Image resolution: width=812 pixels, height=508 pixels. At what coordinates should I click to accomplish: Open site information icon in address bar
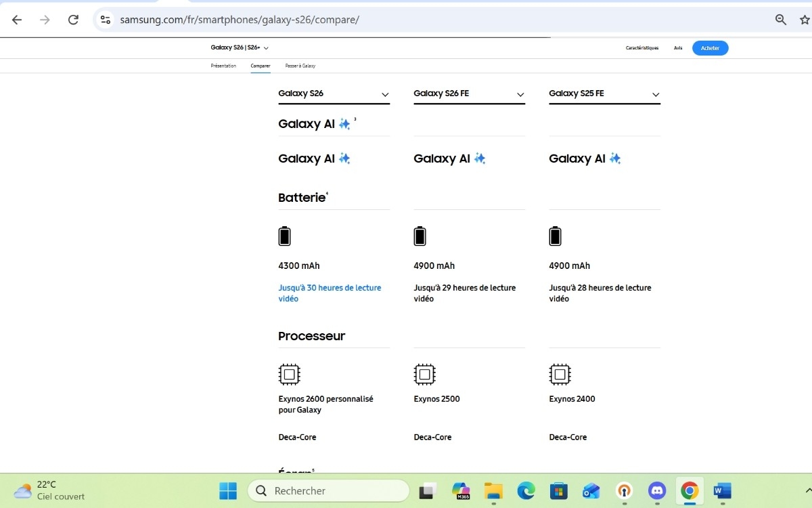click(105, 20)
